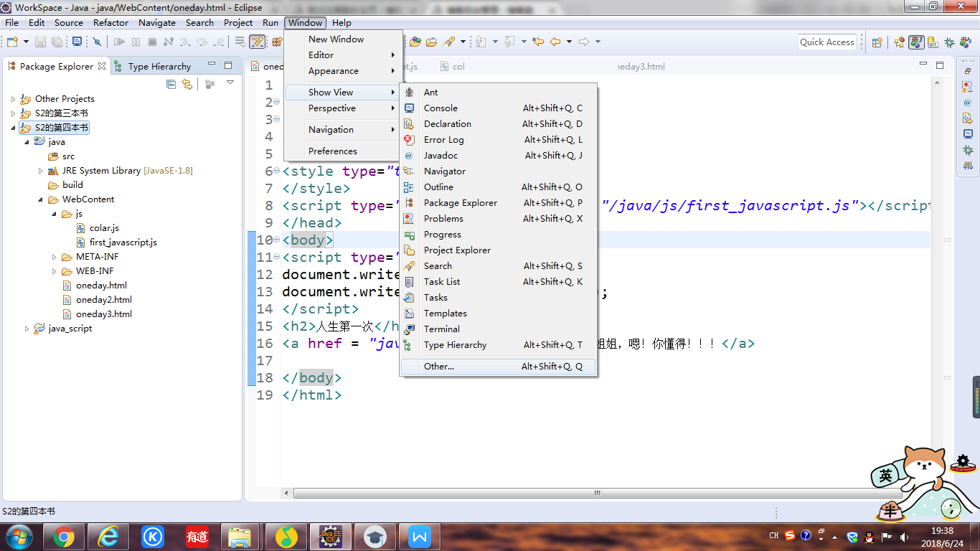Screen dimensions: 980x551
Task: Expand the META-INF folder node
Action: [x=54, y=257]
